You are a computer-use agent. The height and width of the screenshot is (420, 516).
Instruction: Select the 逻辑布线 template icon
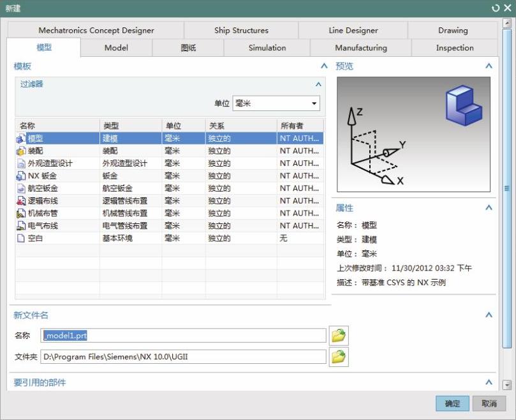point(21,200)
